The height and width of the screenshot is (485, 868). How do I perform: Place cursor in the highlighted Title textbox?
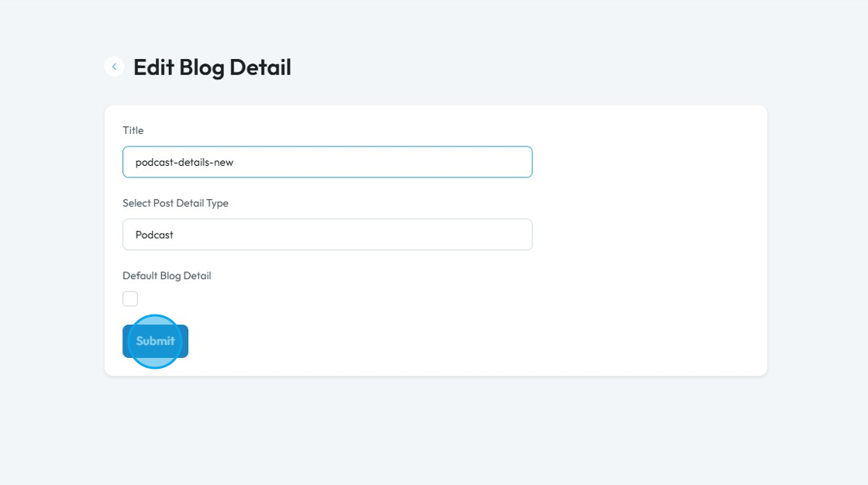[x=327, y=162]
